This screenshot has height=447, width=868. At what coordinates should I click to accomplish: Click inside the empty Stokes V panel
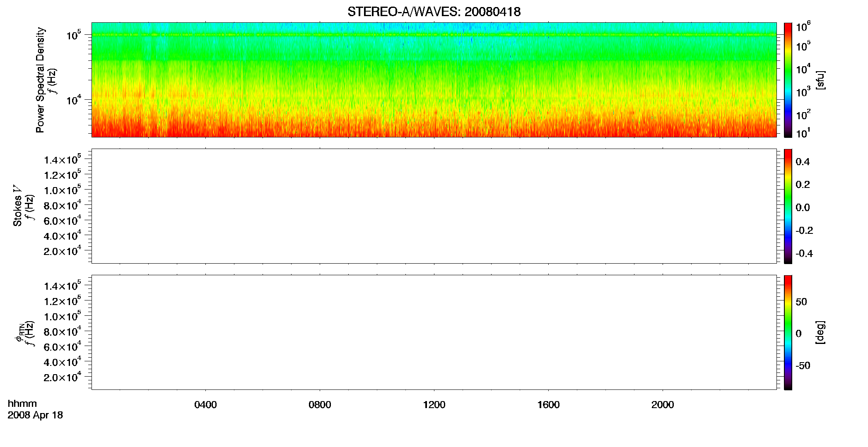click(x=434, y=206)
